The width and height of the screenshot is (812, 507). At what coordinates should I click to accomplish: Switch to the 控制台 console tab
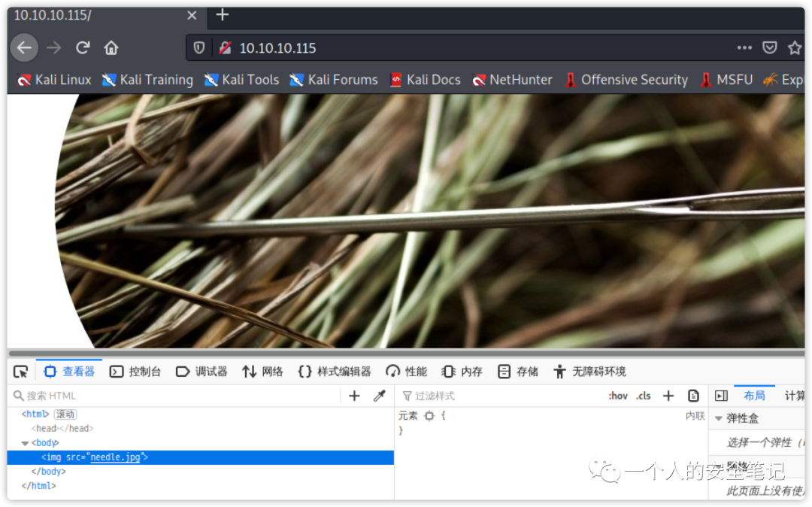tap(135, 372)
